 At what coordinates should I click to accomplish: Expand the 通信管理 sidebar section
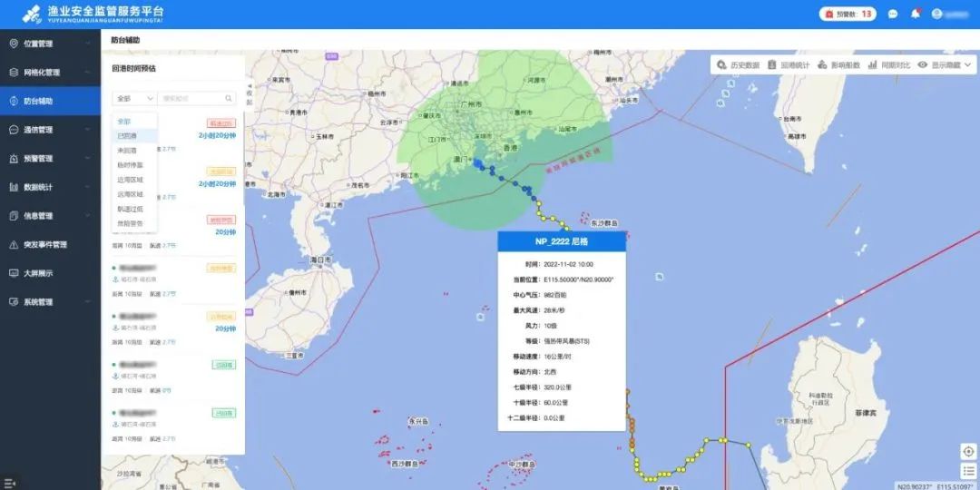(50, 130)
